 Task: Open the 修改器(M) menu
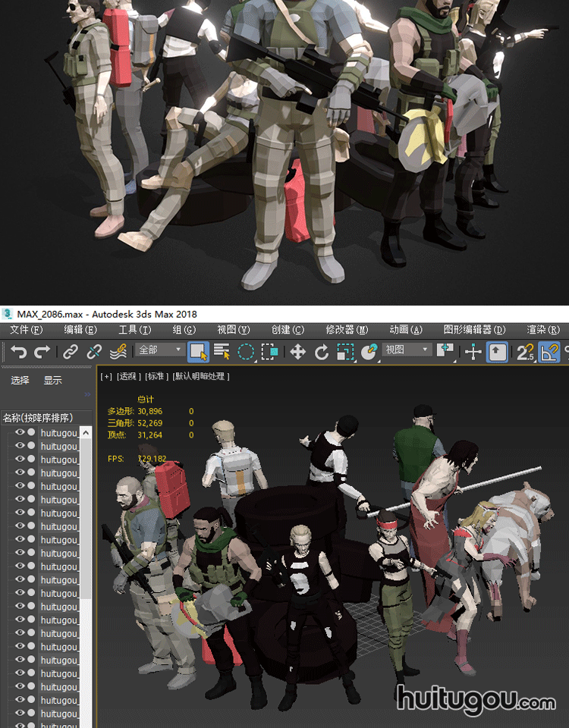(x=347, y=330)
